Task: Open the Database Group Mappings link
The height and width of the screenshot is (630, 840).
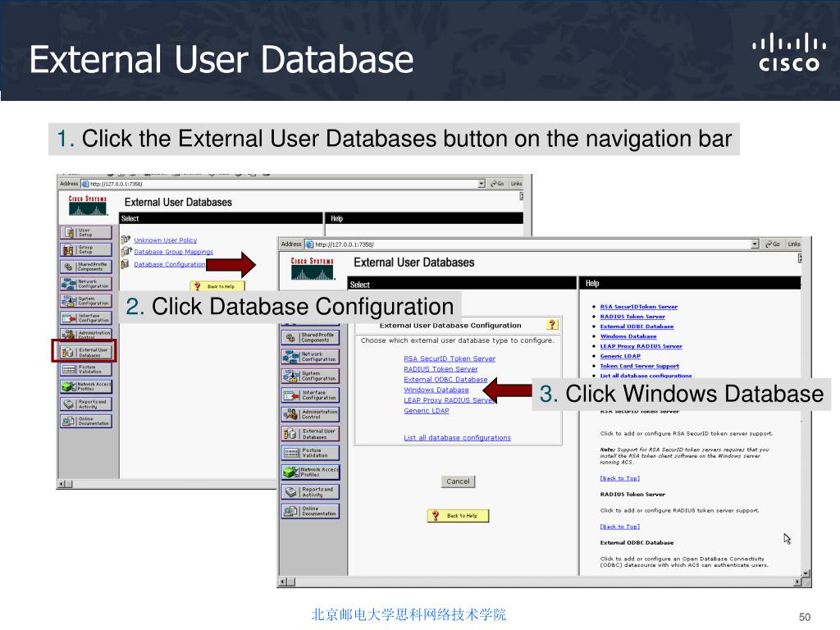Action: 174,252
